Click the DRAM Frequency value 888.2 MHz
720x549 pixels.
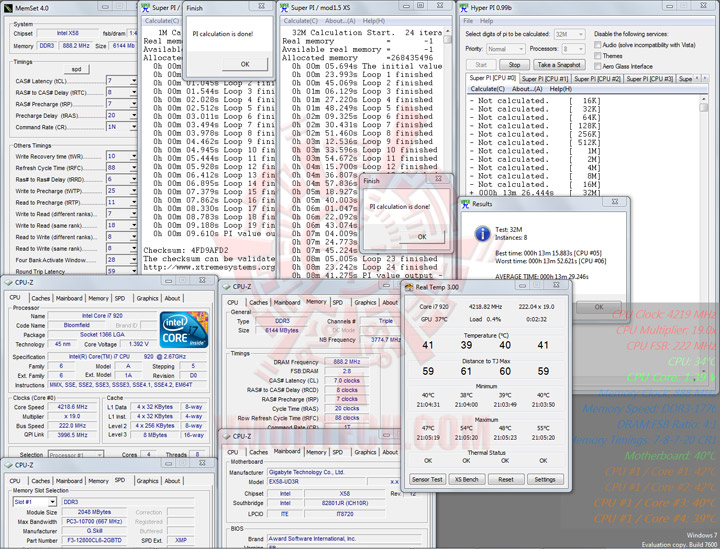[347, 362]
